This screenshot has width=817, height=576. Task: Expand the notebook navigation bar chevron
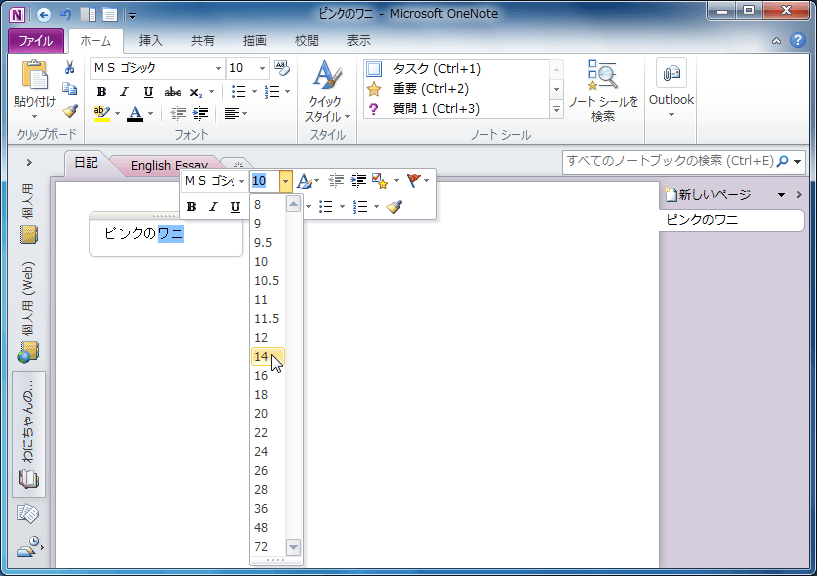(x=29, y=163)
